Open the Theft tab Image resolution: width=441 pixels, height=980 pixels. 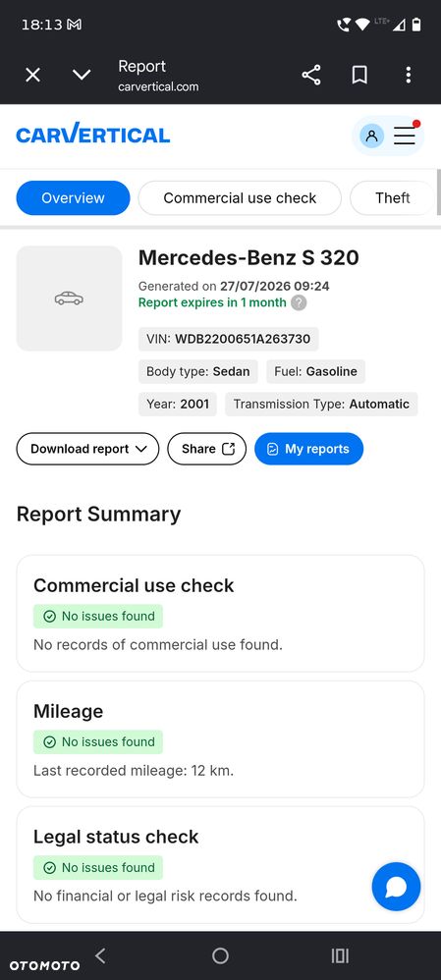(x=392, y=198)
